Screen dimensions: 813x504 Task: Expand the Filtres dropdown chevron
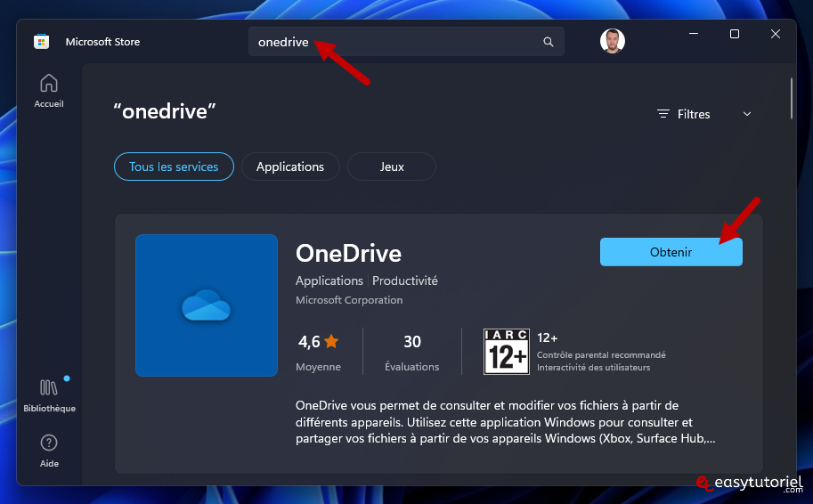tap(747, 114)
